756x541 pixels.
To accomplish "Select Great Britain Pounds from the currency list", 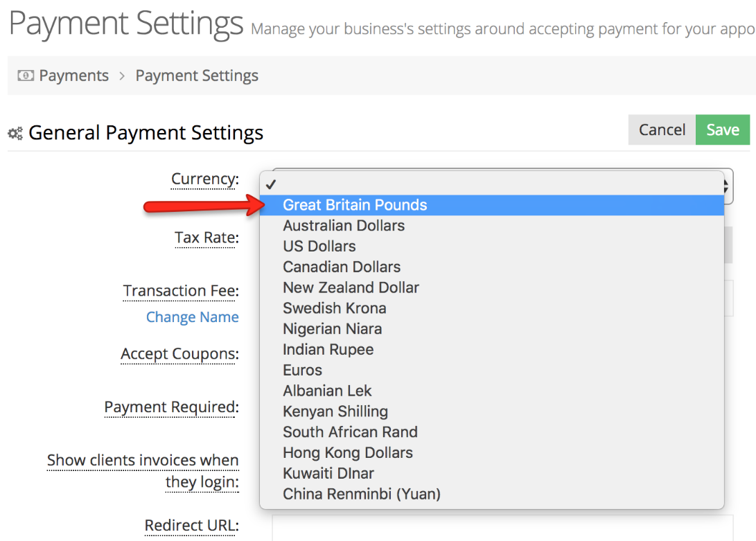I will coord(355,205).
